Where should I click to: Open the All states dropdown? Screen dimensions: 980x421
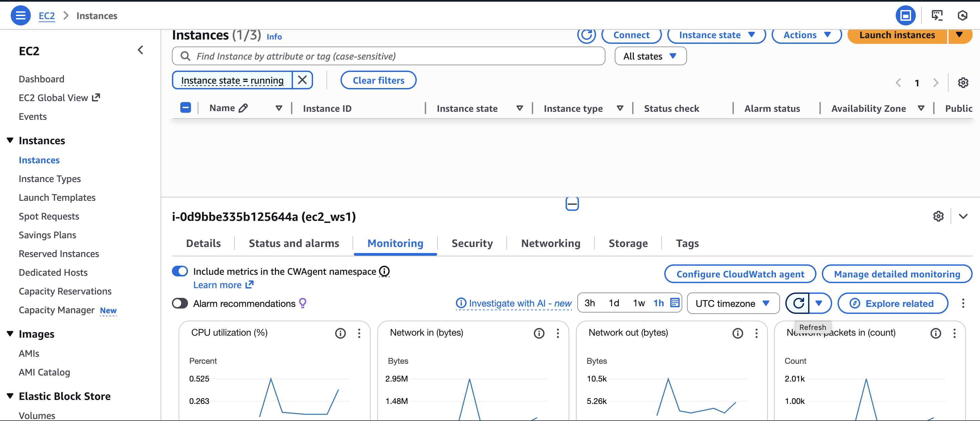(650, 56)
